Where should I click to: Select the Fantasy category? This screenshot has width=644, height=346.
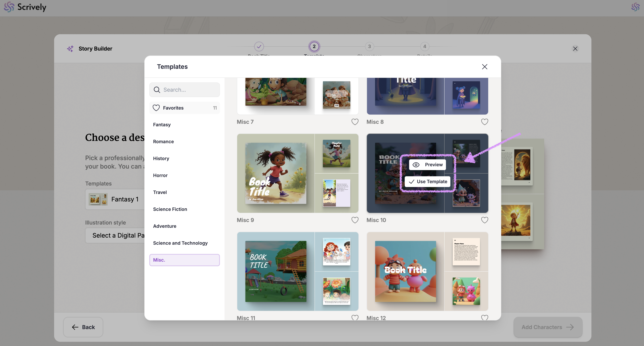[x=162, y=125]
